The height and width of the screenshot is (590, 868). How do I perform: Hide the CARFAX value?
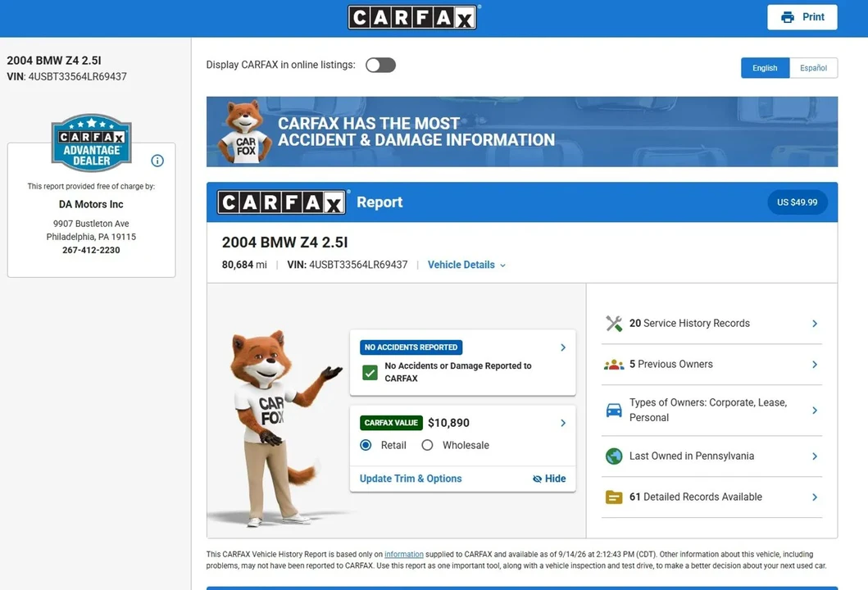(x=549, y=479)
